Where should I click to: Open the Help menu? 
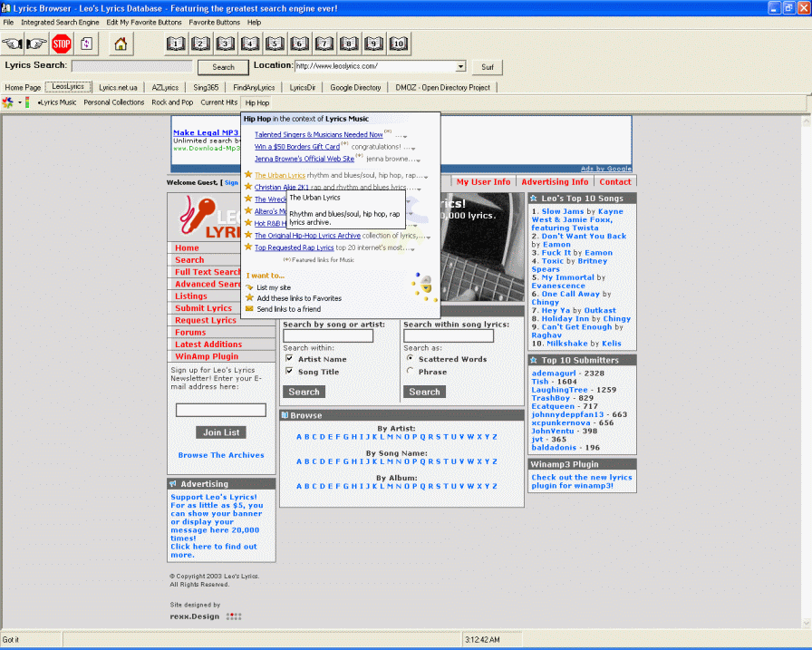click(254, 23)
